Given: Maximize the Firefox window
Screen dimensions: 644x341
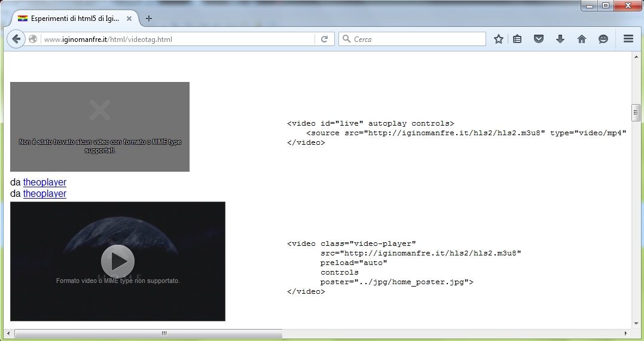Looking at the screenshot, I should click(606, 5).
